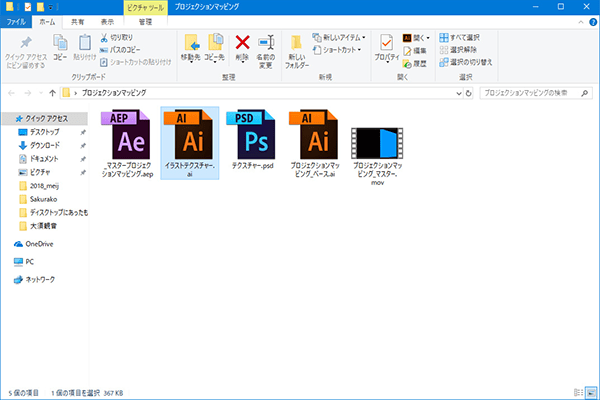Click Copy path (パスのコピー) command

tap(120, 50)
